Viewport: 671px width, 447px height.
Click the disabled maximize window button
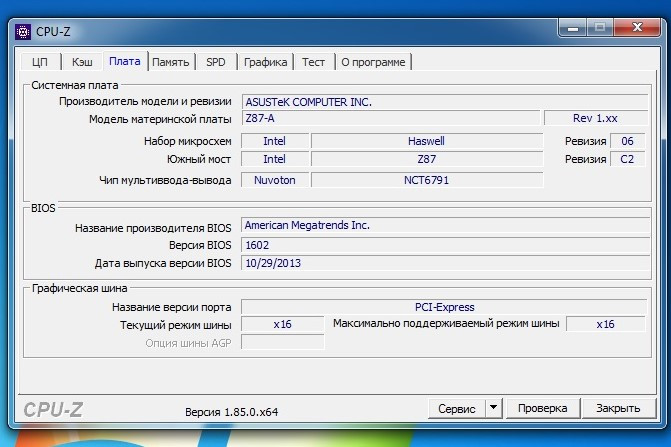pos(600,28)
